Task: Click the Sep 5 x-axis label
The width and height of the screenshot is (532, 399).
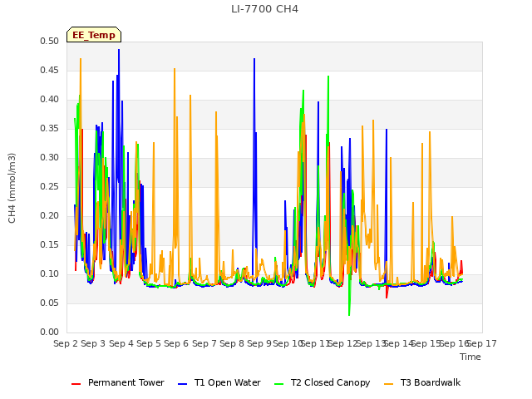Action: coord(149,343)
